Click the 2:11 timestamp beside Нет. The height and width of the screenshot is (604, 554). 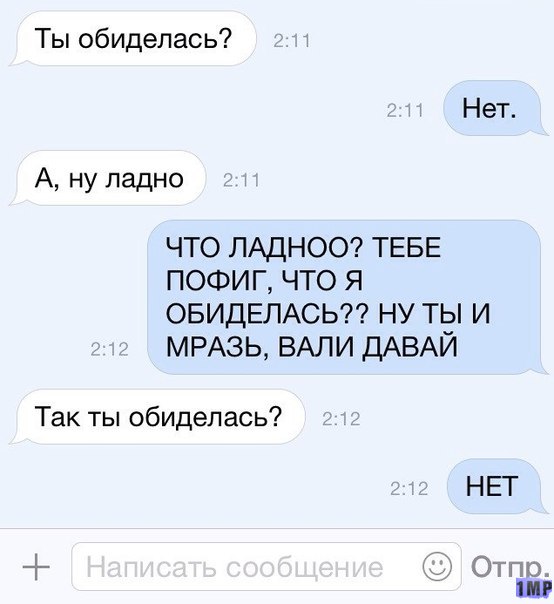[x=405, y=111]
